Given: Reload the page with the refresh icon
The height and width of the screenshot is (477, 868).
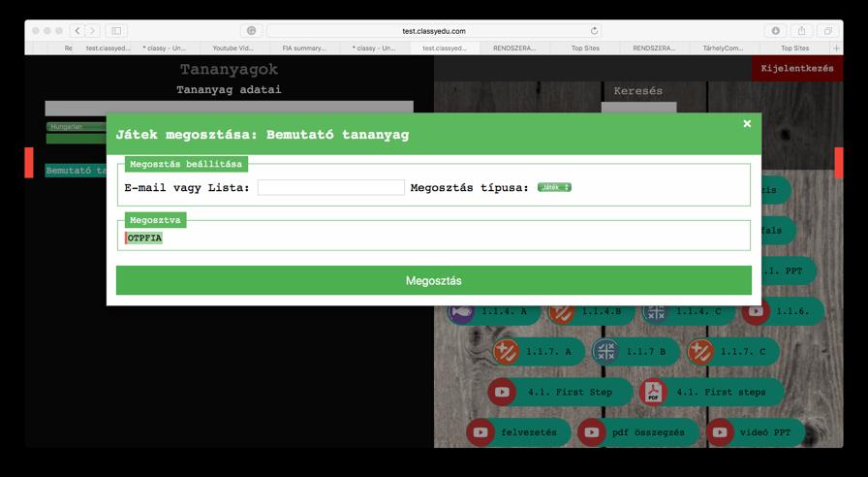Looking at the screenshot, I should [594, 31].
